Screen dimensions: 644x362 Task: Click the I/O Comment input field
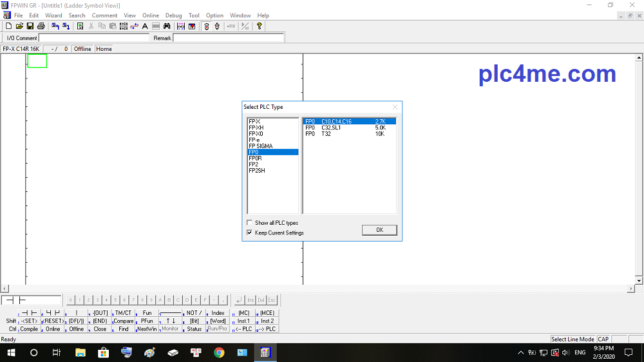tap(94, 38)
